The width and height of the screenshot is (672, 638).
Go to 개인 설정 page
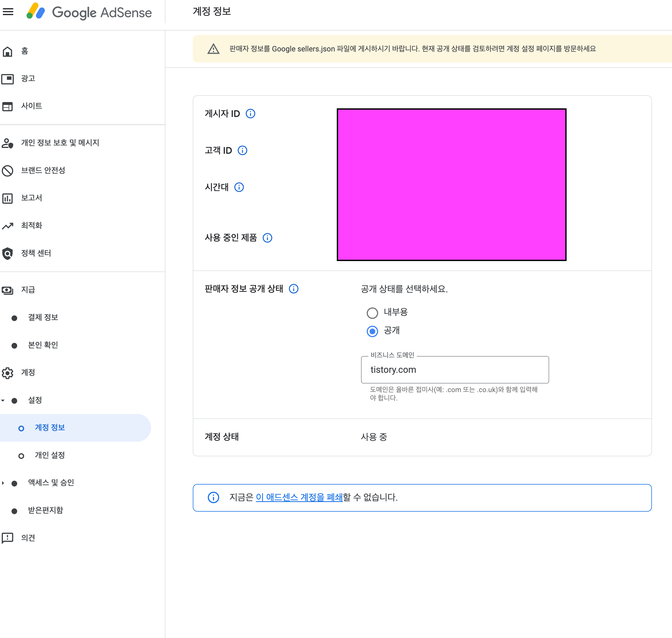pyautogui.click(x=50, y=455)
